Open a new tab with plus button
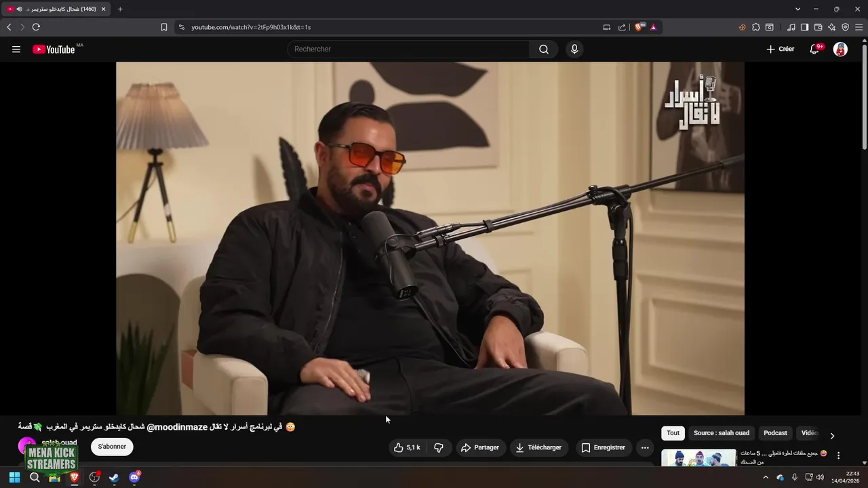The width and height of the screenshot is (868, 488). coord(120,9)
